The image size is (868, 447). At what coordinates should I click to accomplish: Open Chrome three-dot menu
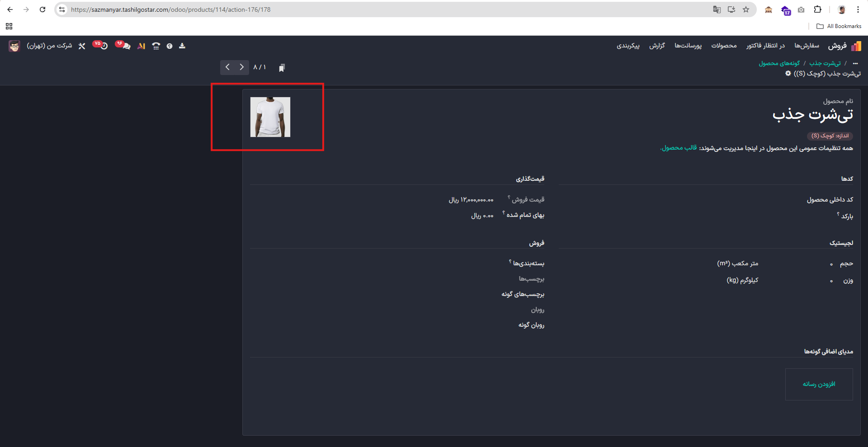[x=858, y=9]
